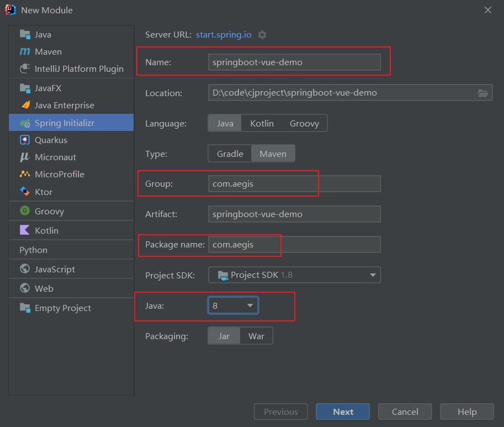Click the Java Enterprise icon
Screen dimensions: 504x427
coord(25,105)
